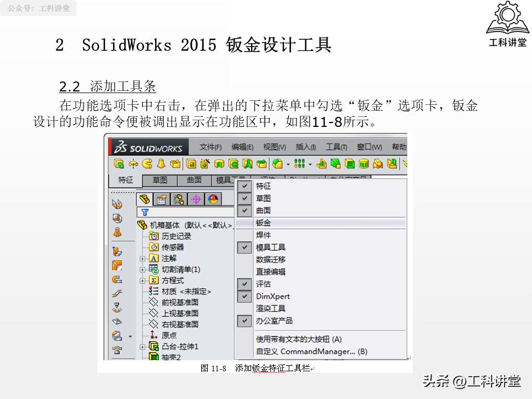Click the Revolved Boss/Base toolbar icon

coord(133,164)
